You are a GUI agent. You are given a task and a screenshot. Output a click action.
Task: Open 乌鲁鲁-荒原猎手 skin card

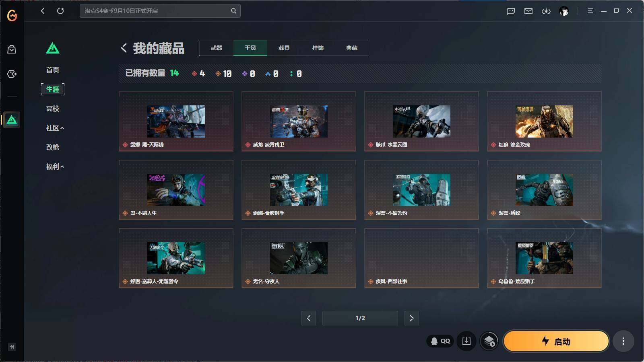click(544, 258)
